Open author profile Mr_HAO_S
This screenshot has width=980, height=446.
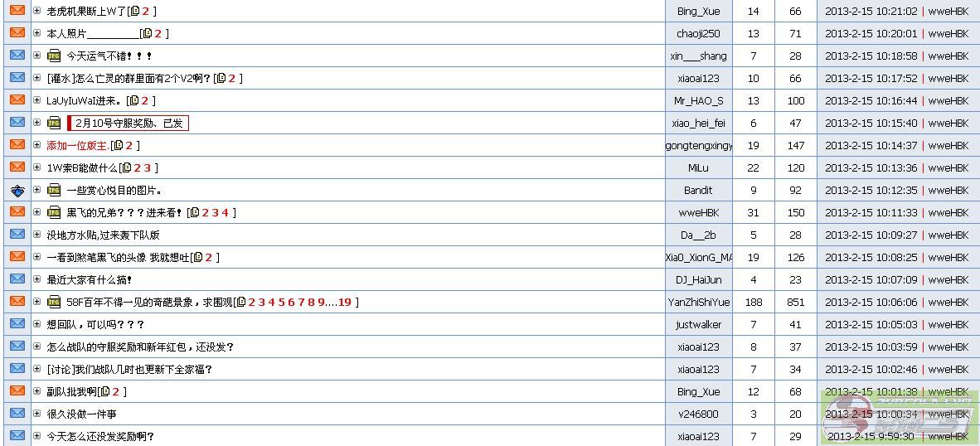point(698,100)
